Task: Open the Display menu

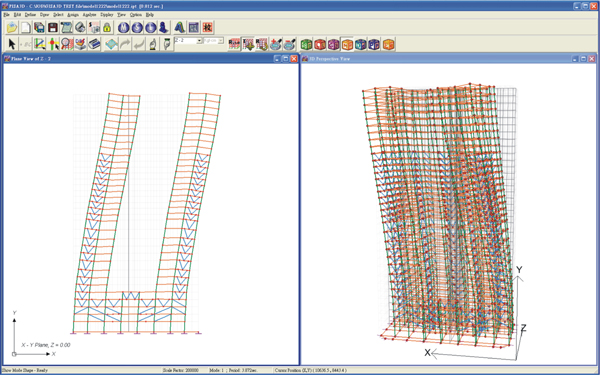Action: (x=107, y=15)
